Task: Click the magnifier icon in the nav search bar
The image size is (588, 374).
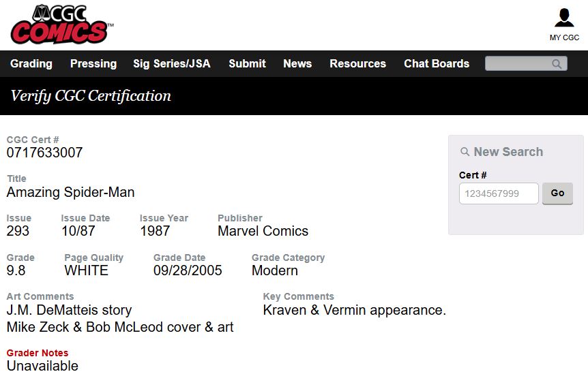Action: click(x=557, y=64)
